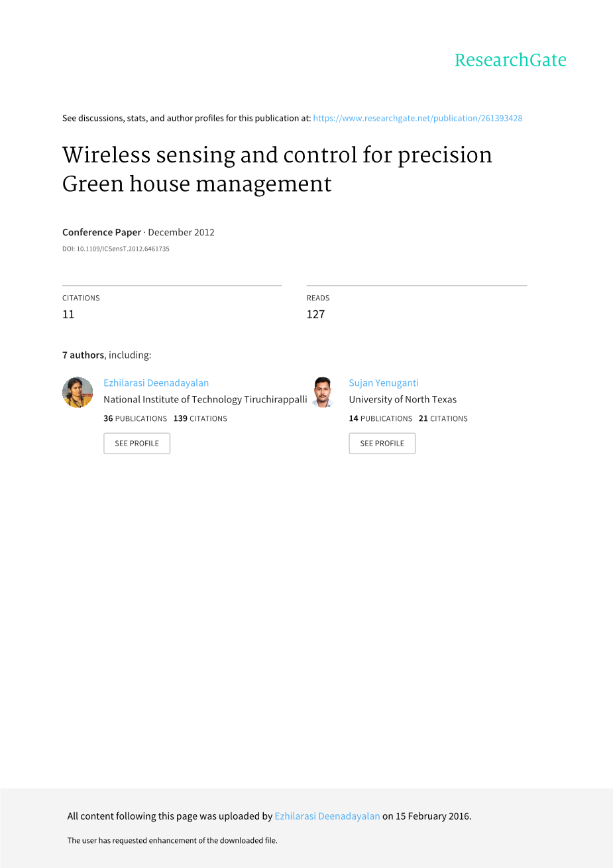This screenshot has height=868, width=613.
Task: Click "14 Publications" under Sujan Yenuganti
Action: 380,418
